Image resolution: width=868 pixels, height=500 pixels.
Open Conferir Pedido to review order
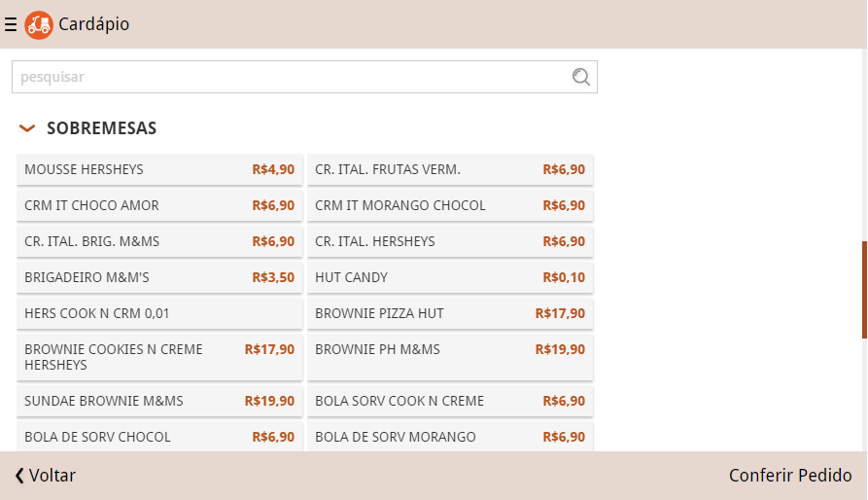pos(790,476)
